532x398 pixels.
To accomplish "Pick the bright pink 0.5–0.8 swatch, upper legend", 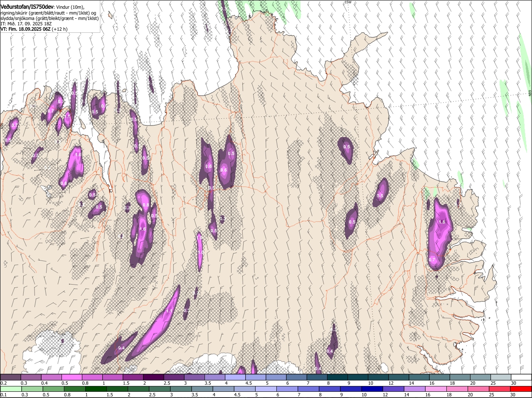I will [x=71, y=377].
